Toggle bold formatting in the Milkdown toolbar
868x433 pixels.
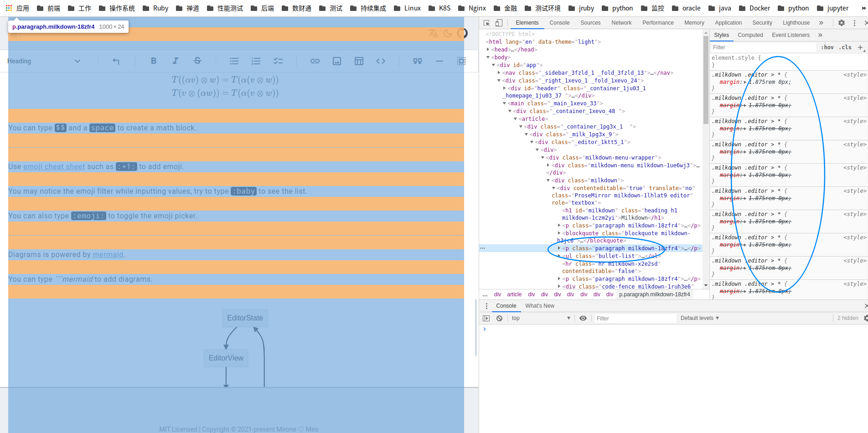[154, 61]
